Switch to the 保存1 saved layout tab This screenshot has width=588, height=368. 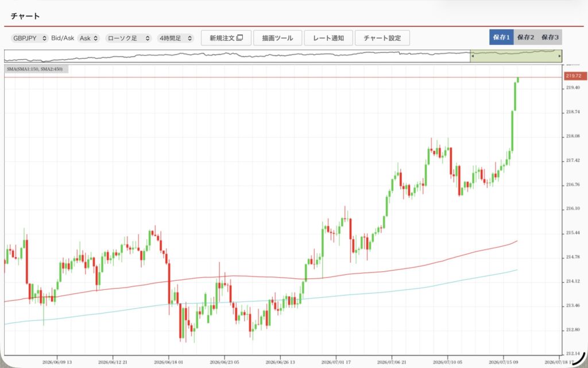pos(501,37)
